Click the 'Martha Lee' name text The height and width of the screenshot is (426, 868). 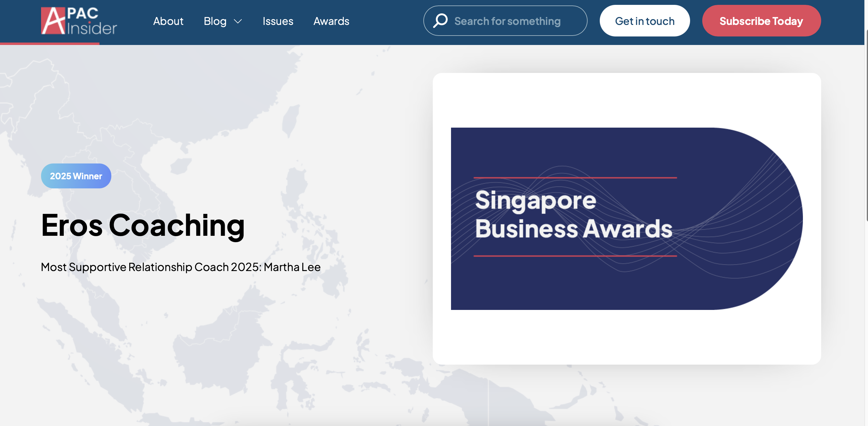[292, 267]
